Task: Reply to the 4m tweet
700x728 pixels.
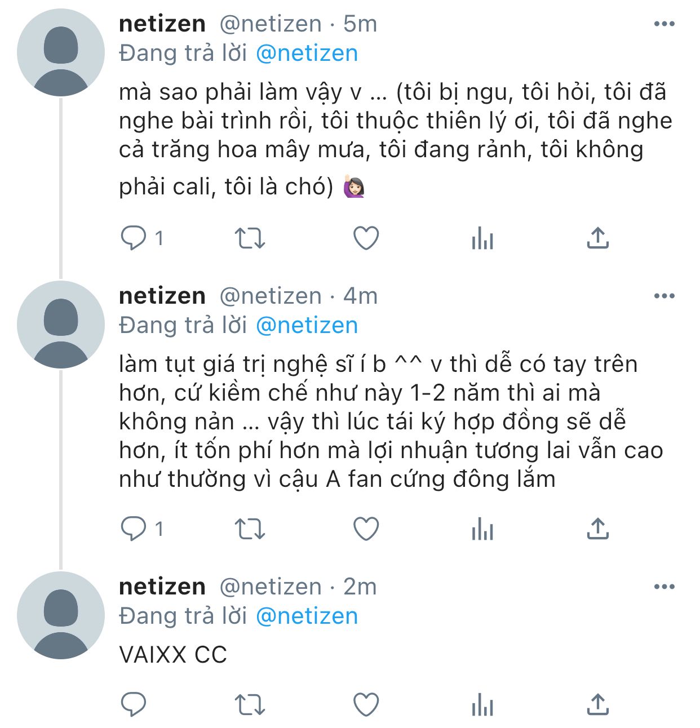Action: point(134,529)
